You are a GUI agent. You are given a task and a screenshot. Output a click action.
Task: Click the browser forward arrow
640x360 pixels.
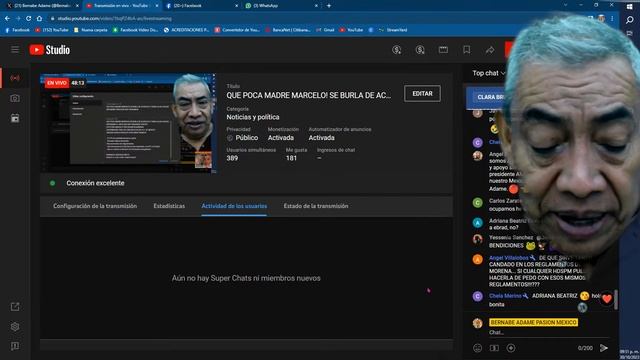pos(18,18)
